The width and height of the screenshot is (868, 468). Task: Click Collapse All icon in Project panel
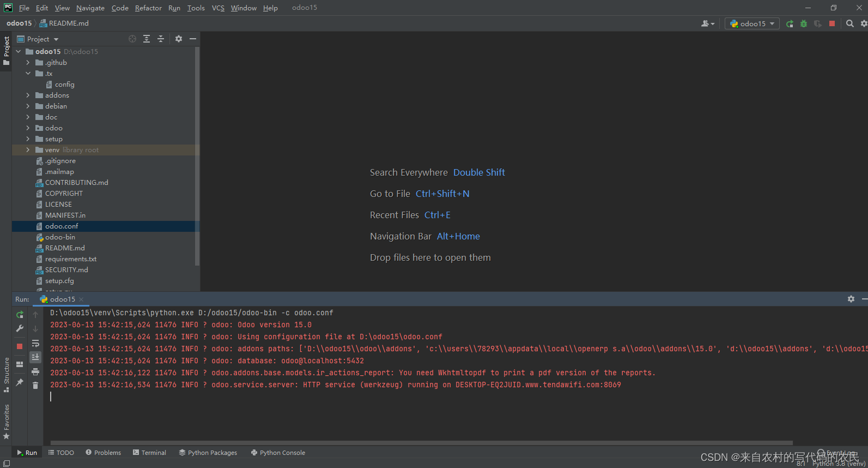pyautogui.click(x=161, y=39)
